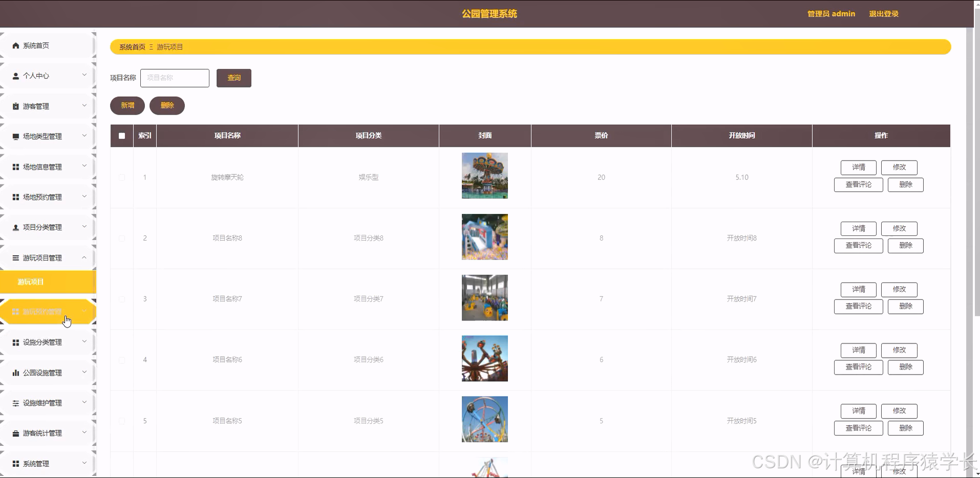The image size is (980, 478).
Task: Click the cover thumbnail of 旋转摩天轮
Action: tap(485, 176)
